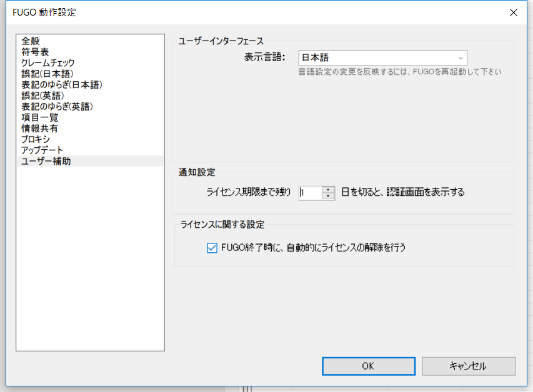Open the 表示言語 dropdown showing 日本語

(383, 58)
